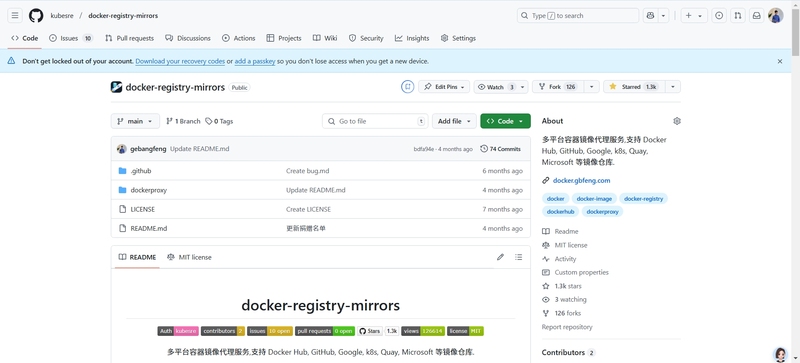Toggle the Starred button
Viewport: 800px width, 363px height.
pos(634,87)
